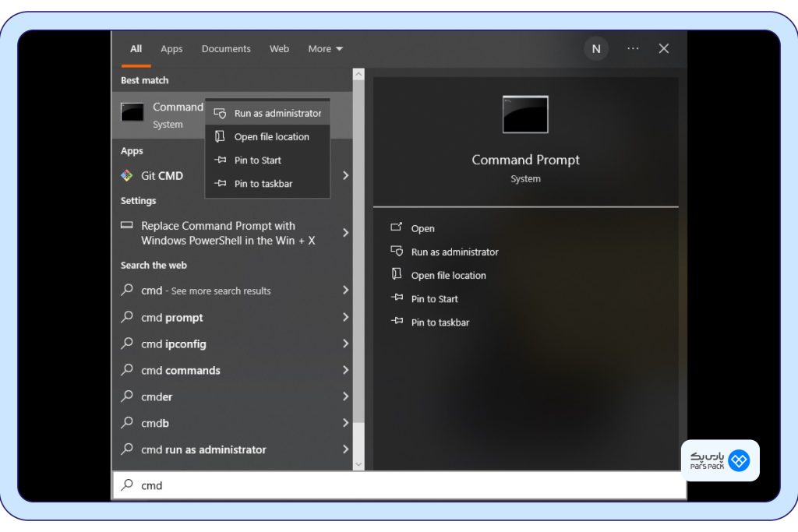Expand the Replace Command Prompt setting chevron

pos(345,232)
